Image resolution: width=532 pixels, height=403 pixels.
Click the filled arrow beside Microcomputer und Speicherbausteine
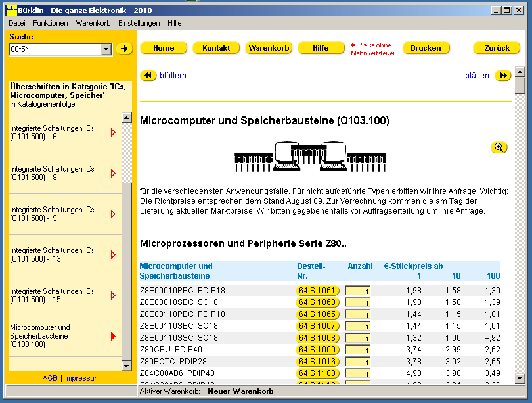point(114,336)
